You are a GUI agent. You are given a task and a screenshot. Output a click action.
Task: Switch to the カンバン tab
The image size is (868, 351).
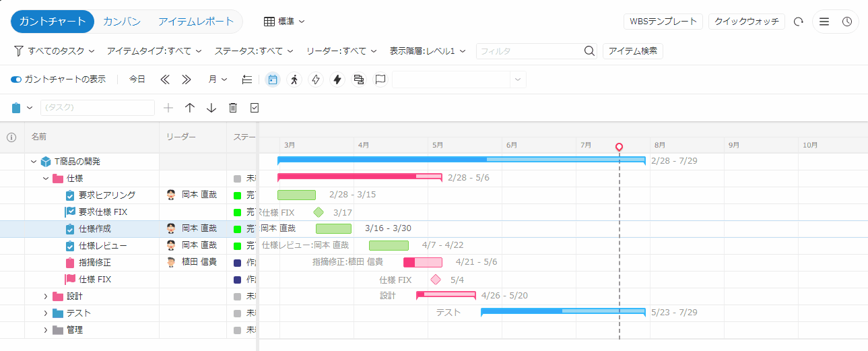tap(122, 22)
